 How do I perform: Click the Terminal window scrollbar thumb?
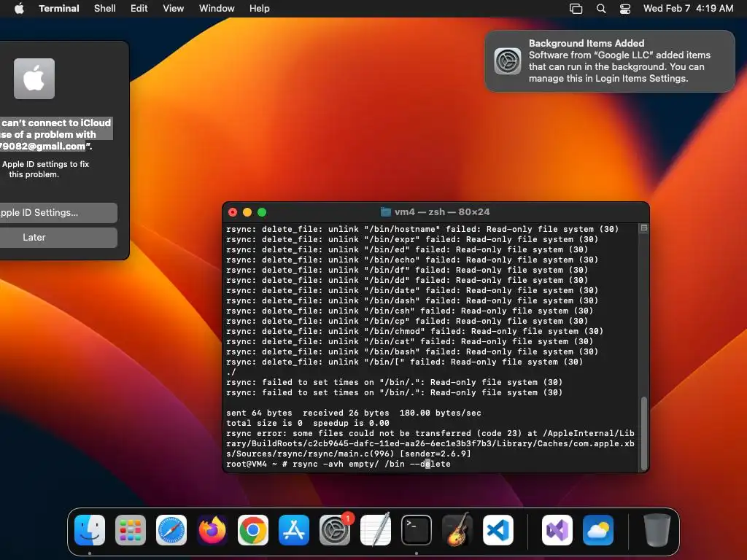click(x=644, y=433)
